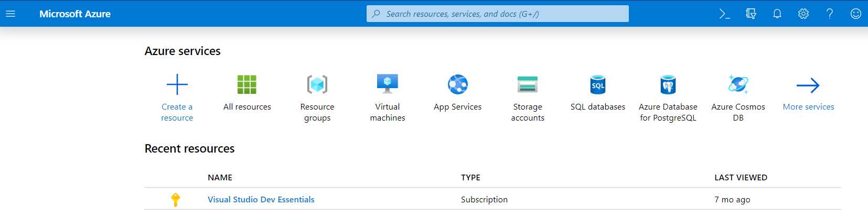Click the Resource groups cube icon
Viewport: 868px width, 216px height.
click(x=317, y=84)
